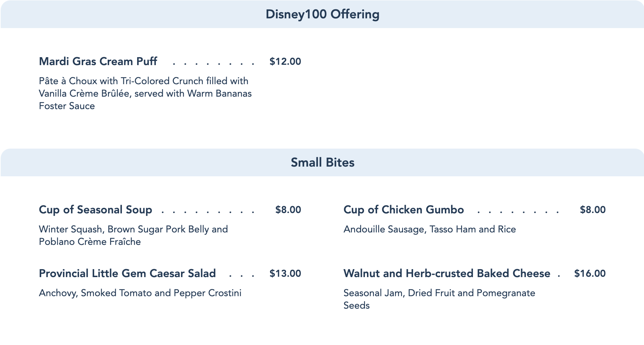Select Walnut and Herb-crusted Baked Cheese
Image resolution: width=644 pixels, height=345 pixels.
point(447,273)
